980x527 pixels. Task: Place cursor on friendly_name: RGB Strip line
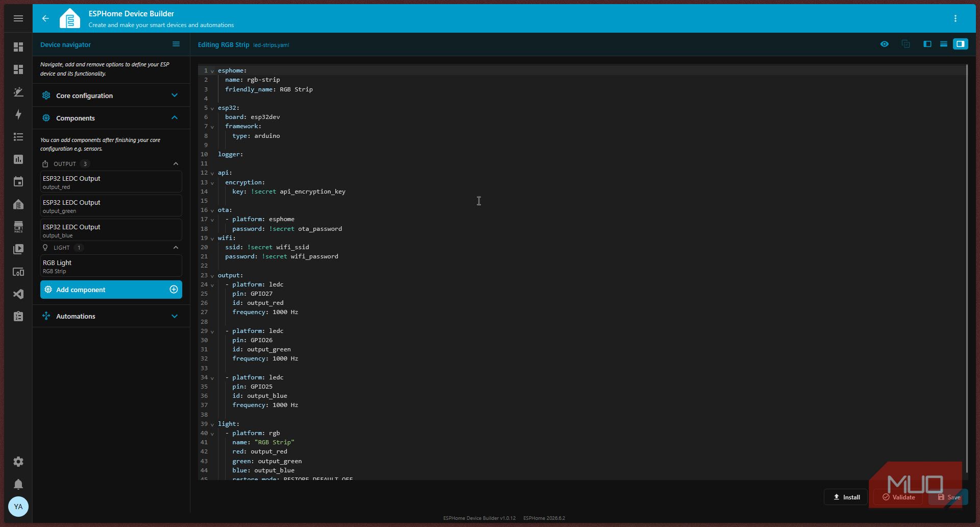tap(268, 89)
